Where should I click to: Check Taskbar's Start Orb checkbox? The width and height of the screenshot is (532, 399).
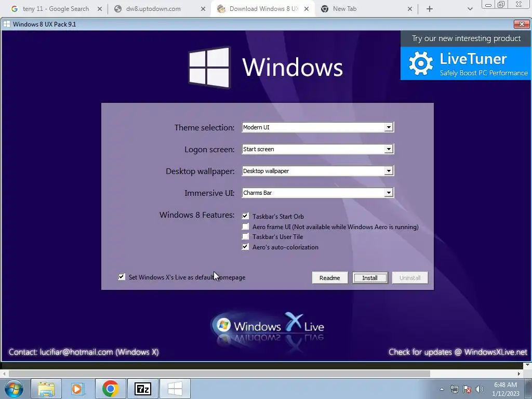tap(245, 216)
